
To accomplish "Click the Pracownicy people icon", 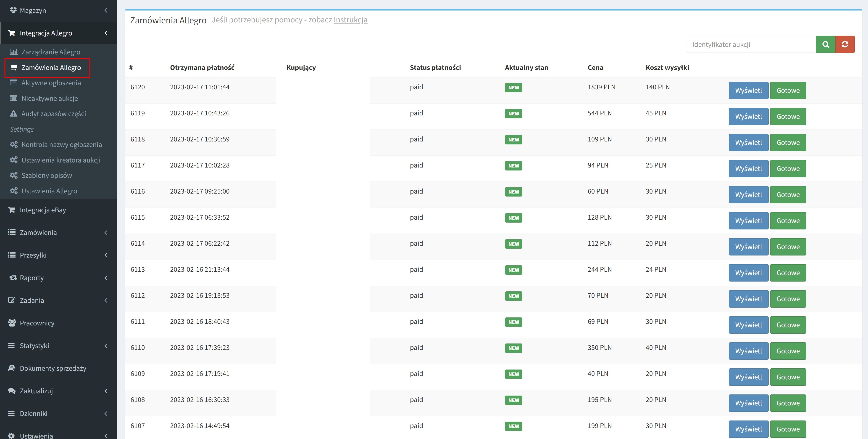I will pyautogui.click(x=12, y=323).
